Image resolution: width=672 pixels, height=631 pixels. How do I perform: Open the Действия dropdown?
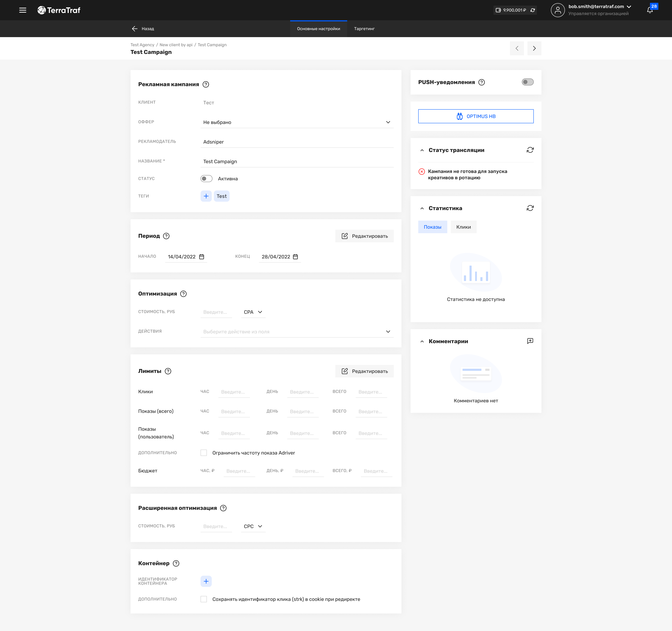pos(297,332)
